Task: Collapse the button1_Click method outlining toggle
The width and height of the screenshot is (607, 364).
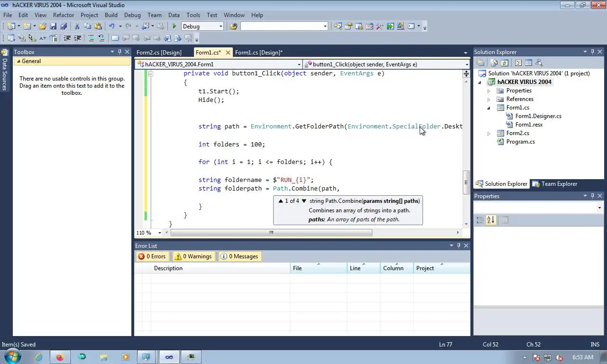Action: point(151,73)
